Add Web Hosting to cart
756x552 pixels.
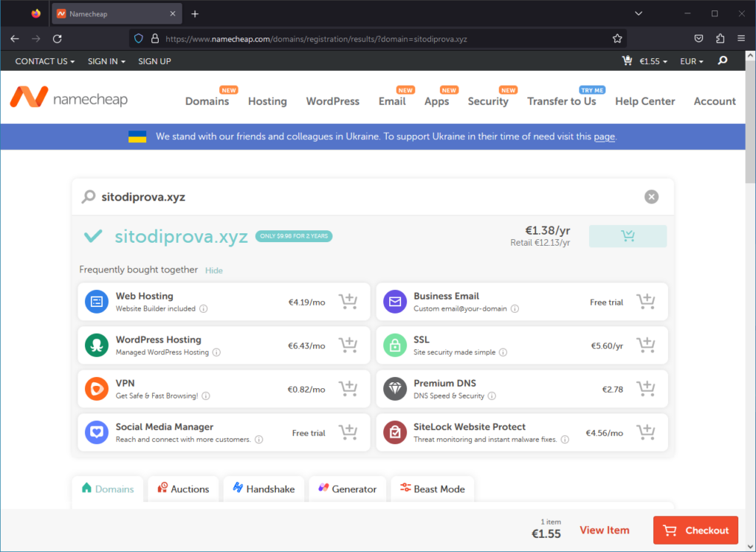tap(348, 302)
